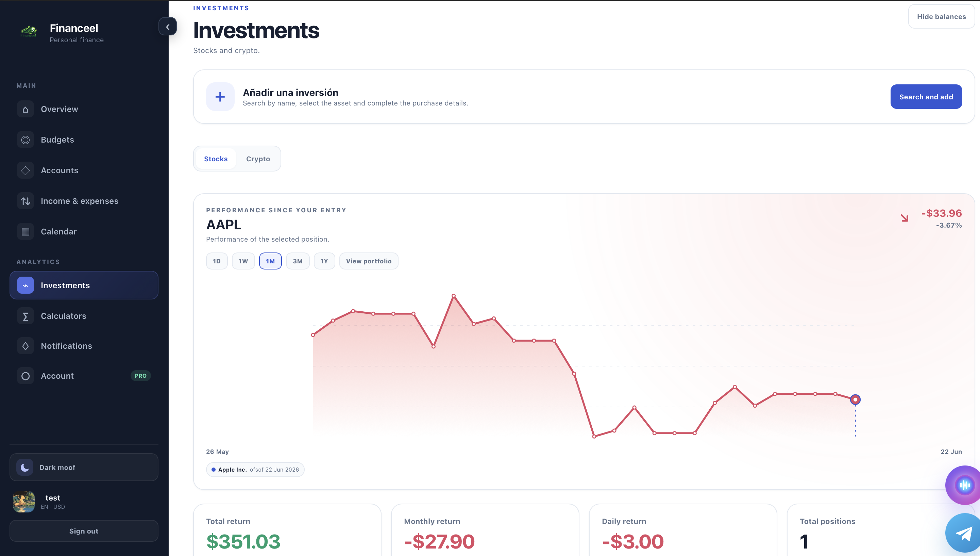The image size is (980, 556).
Task: Click the Sign out button
Action: 84,531
